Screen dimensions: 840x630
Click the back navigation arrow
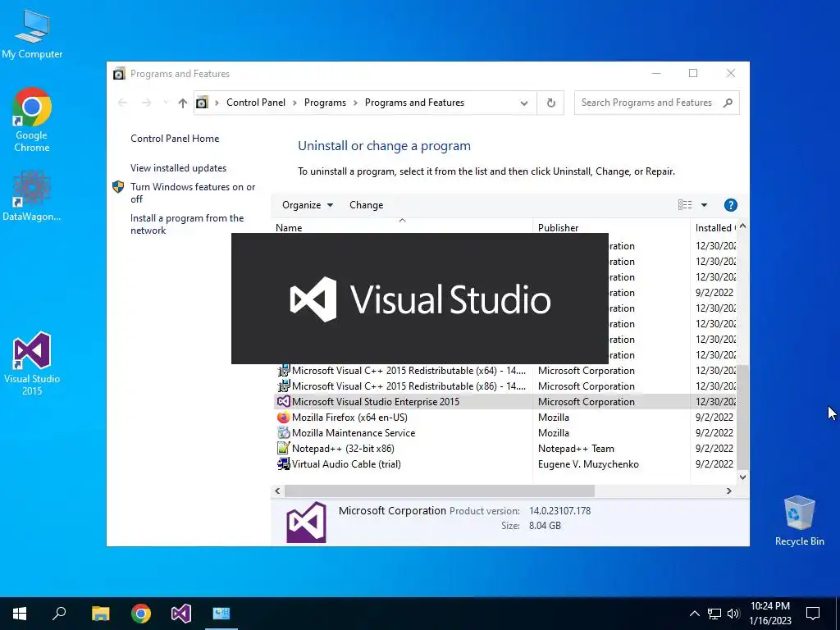click(x=122, y=103)
